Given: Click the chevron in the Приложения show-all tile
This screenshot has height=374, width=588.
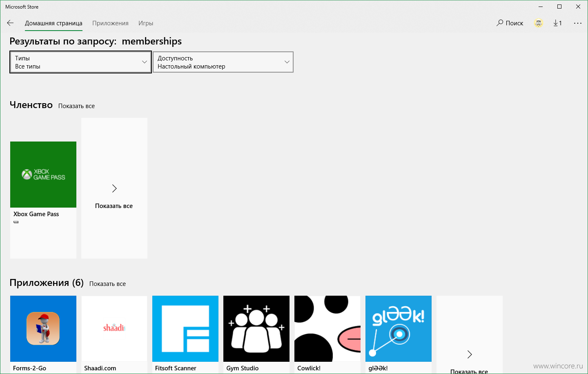Looking at the screenshot, I should [x=470, y=354].
